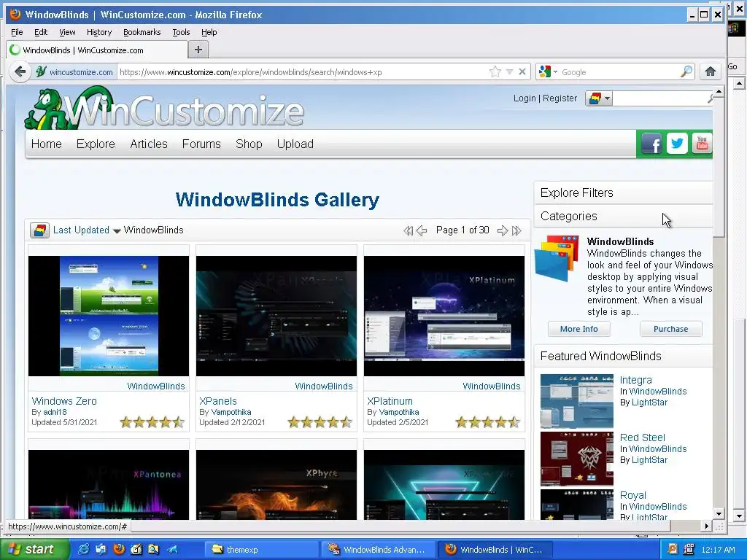Go back with the browser back arrow
747x560 pixels.
click(x=20, y=72)
